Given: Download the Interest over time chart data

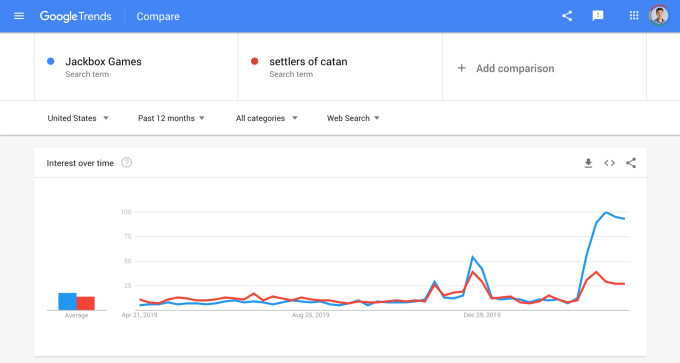Looking at the screenshot, I should pos(588,163).
